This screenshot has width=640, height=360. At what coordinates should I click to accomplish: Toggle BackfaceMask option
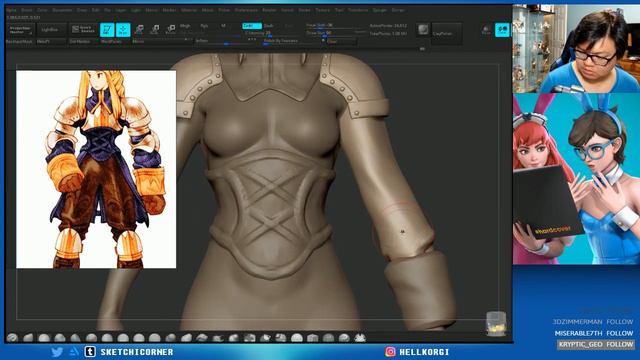pyautogui.click(x=19, y=42)
